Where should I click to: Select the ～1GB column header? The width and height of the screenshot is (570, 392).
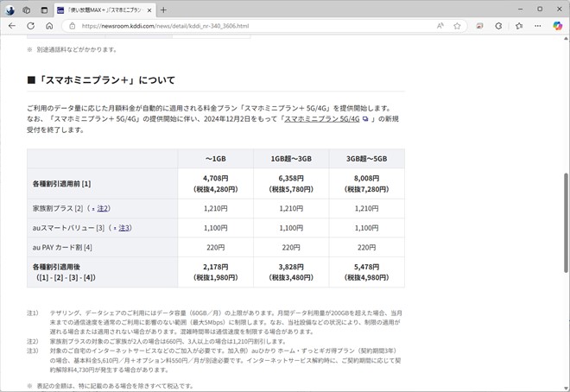coord(216,159)
